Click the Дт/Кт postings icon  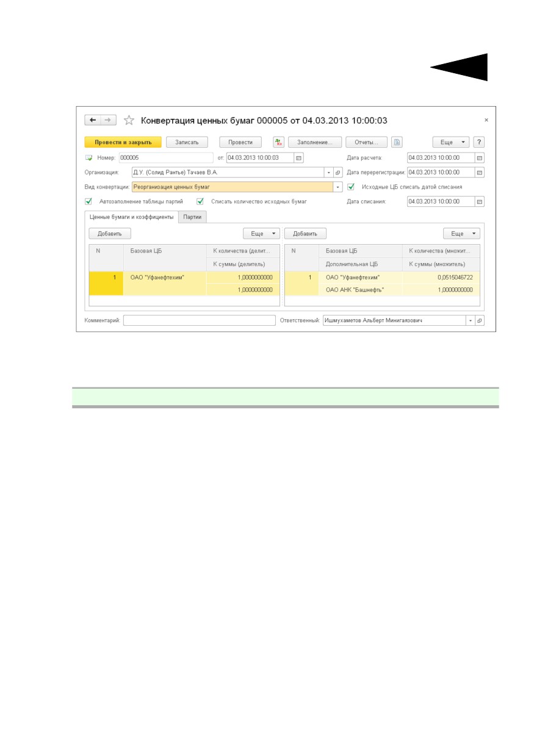[x=278, y=142]
